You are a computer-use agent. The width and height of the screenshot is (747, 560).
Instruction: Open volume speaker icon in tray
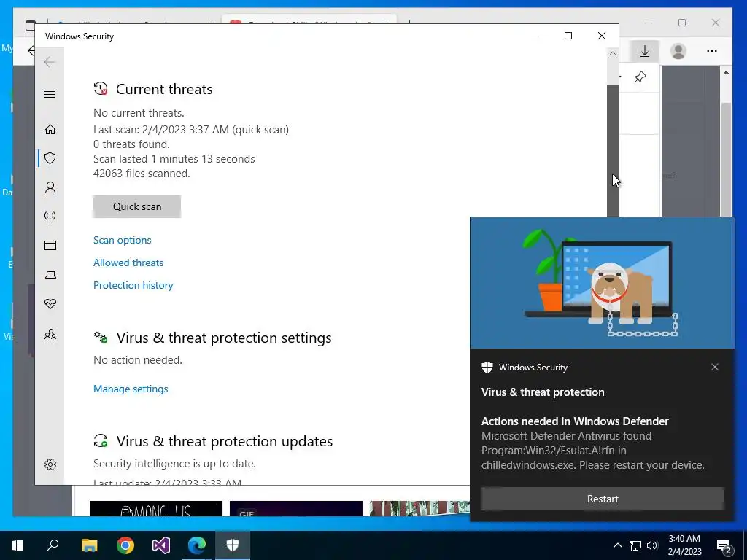tap(652, 545)
